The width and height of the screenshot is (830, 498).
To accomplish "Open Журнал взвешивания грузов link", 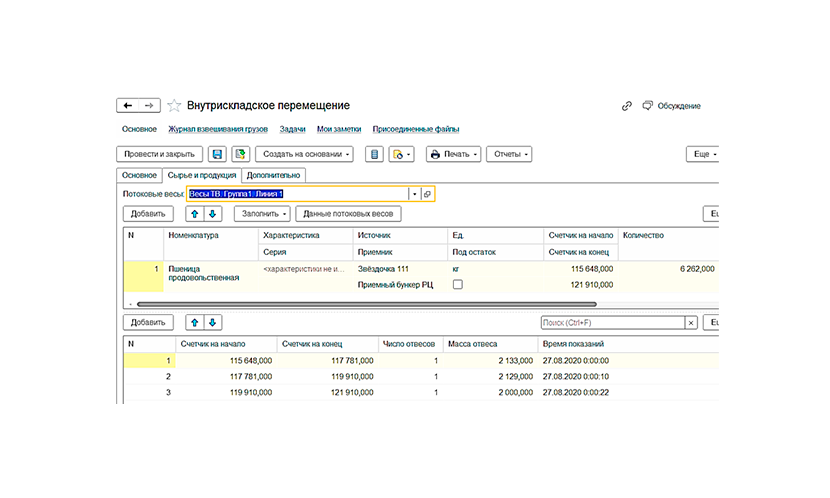I will (218, 129).
